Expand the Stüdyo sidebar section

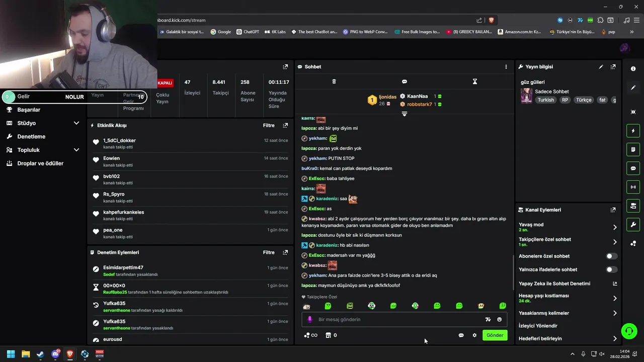76,123
